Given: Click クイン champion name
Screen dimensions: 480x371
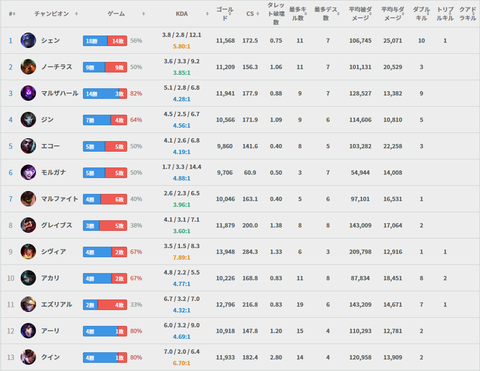Looking at the screenshot, I should 50,357.
